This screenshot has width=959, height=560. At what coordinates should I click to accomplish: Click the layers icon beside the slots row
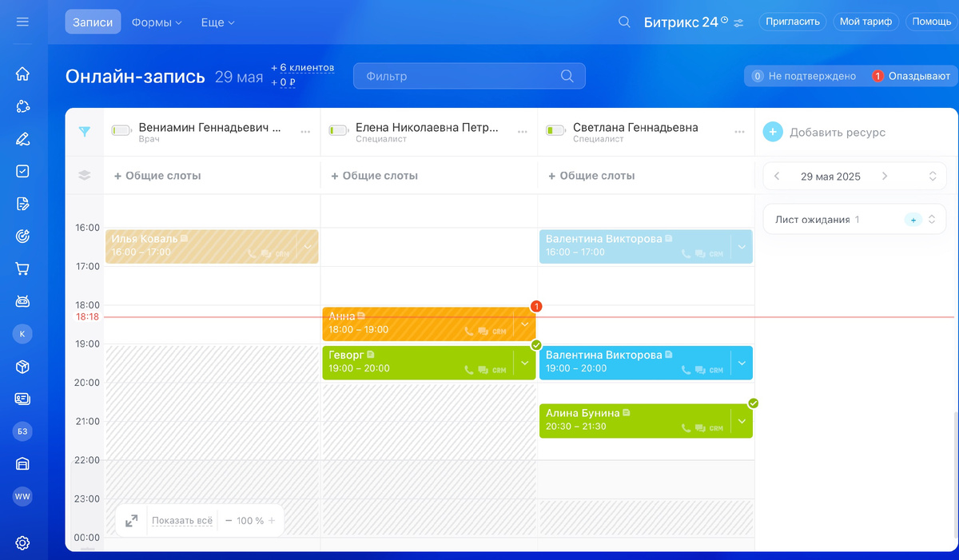pyautogui.click(x=84, y=175)
